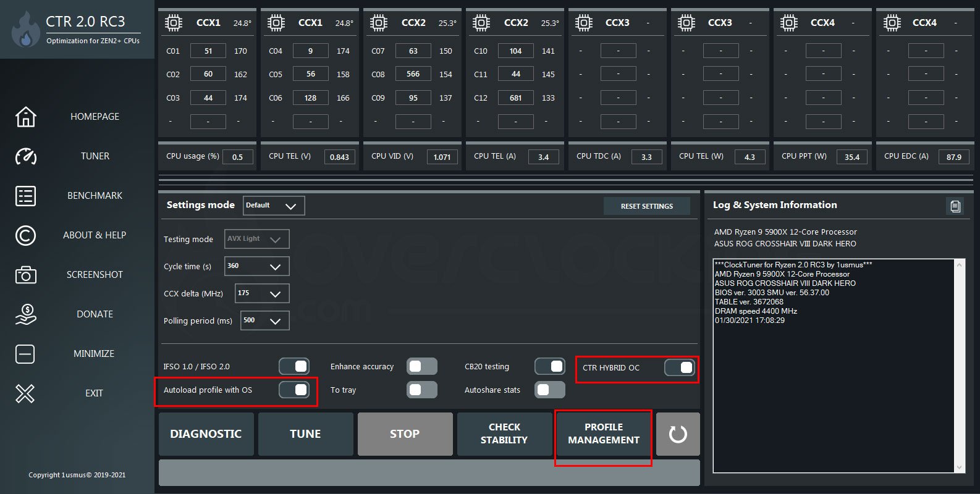The height and width of the screenshot is (494, 980).
Task: Click the Homepage house icon
Action: [25, 117]
